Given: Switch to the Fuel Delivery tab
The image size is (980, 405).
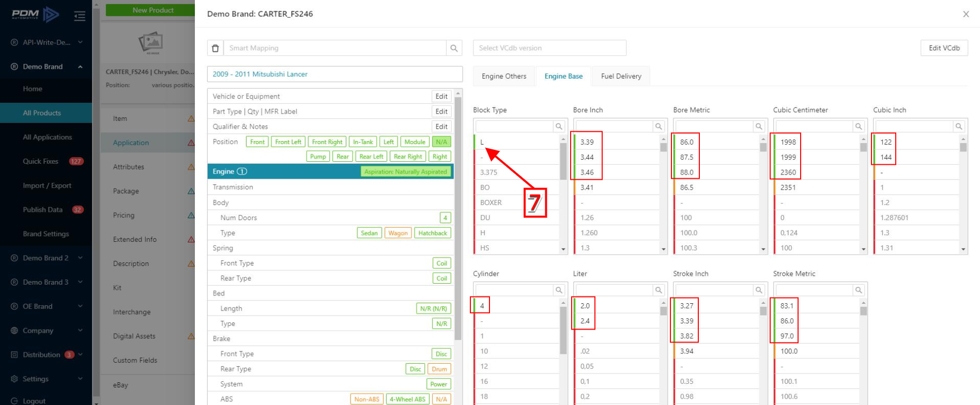Looking at the screenshot, I should [x=621, y=76].
